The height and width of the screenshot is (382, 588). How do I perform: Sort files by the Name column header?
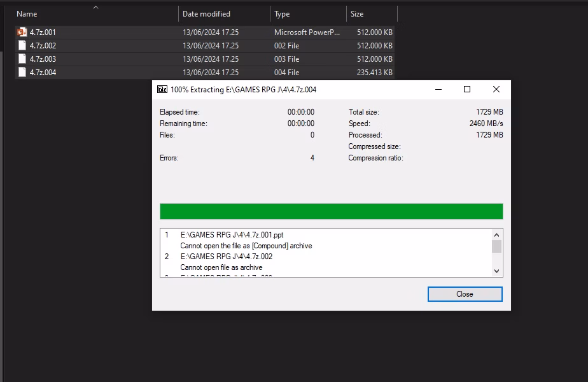click(27, 14)
